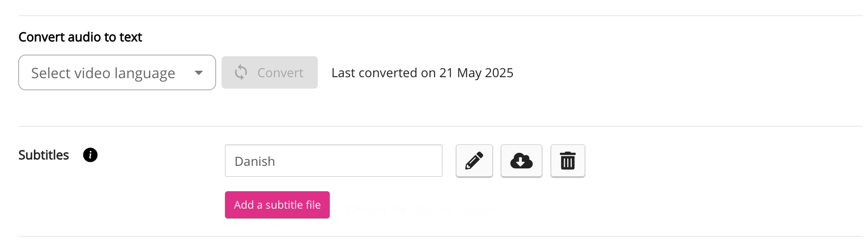The image size is (868, 244).
Task: Click the faint Choose file control
Action: [x=377, y=211]
